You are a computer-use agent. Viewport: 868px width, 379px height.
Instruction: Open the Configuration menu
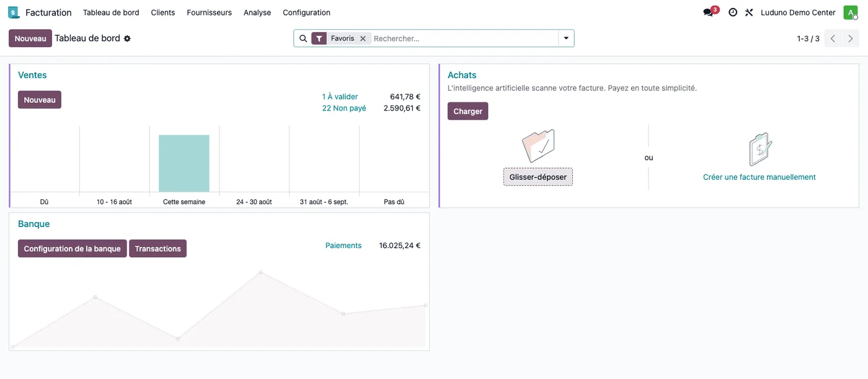tap(306, 12)
